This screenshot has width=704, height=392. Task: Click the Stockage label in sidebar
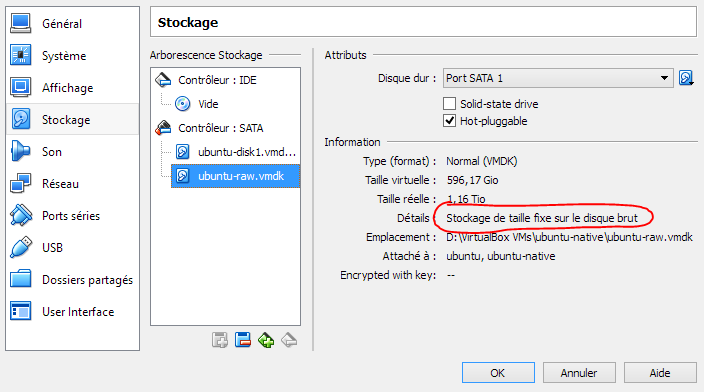coord(66,120)
